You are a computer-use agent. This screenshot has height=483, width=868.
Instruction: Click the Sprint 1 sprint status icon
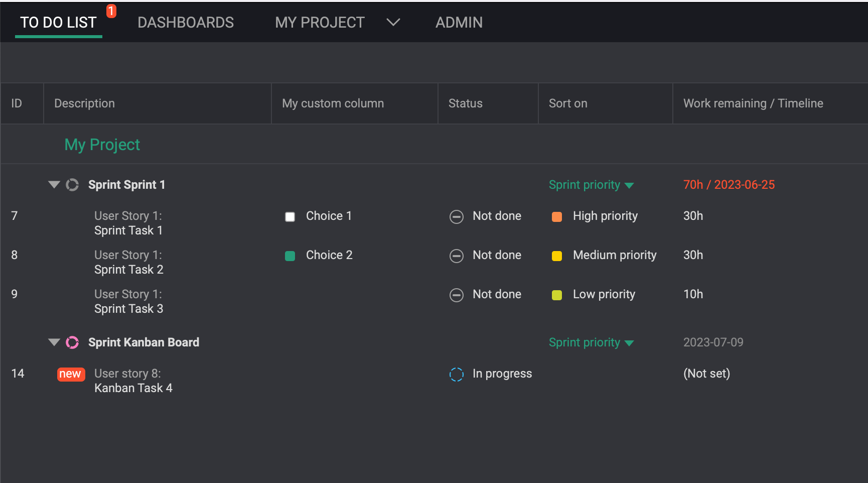point(72,185)
